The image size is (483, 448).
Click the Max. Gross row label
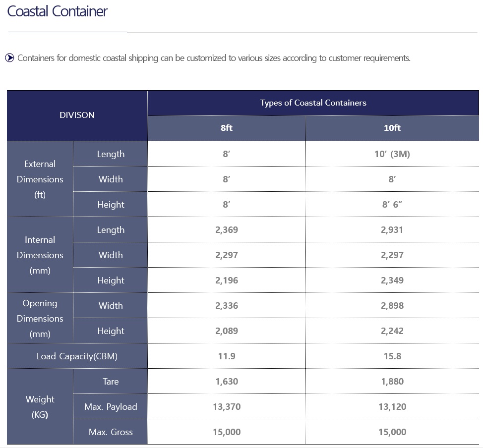pyautogui.click(x=111, y=432)
